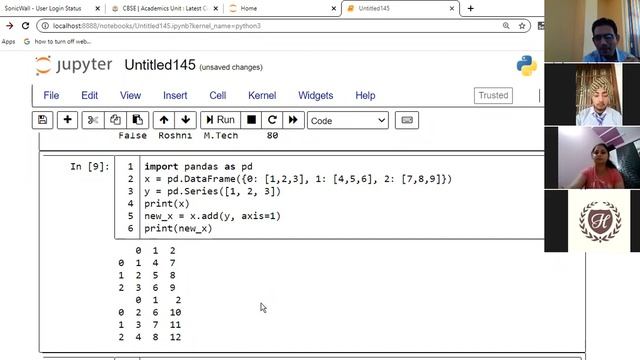Open the Edit menu

(x=89, y=96)
